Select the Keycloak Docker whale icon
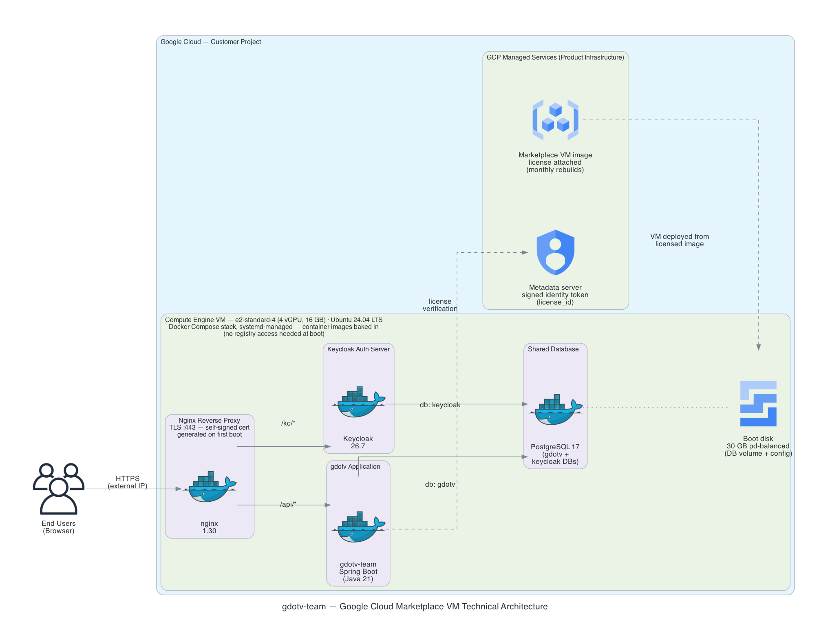 tap(358, 402)
